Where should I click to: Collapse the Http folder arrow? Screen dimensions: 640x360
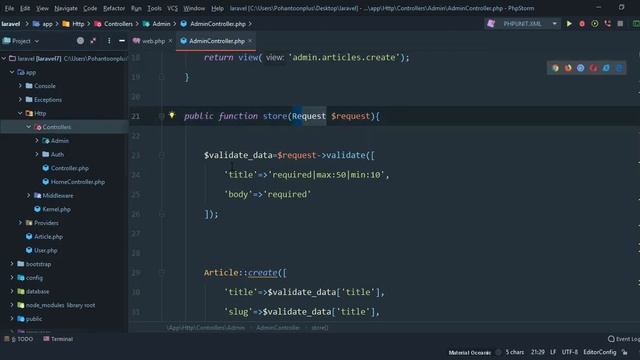(20, 113)
